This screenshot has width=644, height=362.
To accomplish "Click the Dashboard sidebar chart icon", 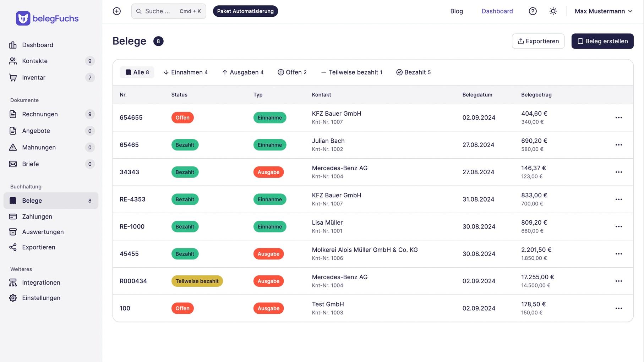I will click(x=13, y=45).
